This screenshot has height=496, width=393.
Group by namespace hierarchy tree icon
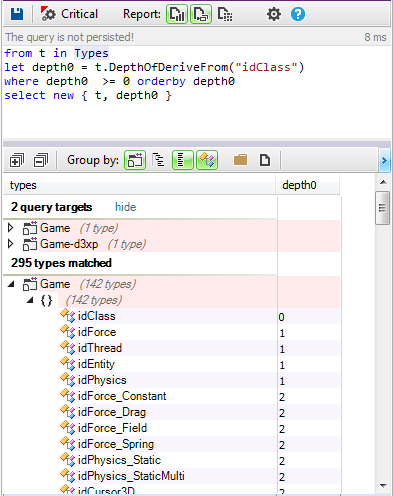point(159,160)
